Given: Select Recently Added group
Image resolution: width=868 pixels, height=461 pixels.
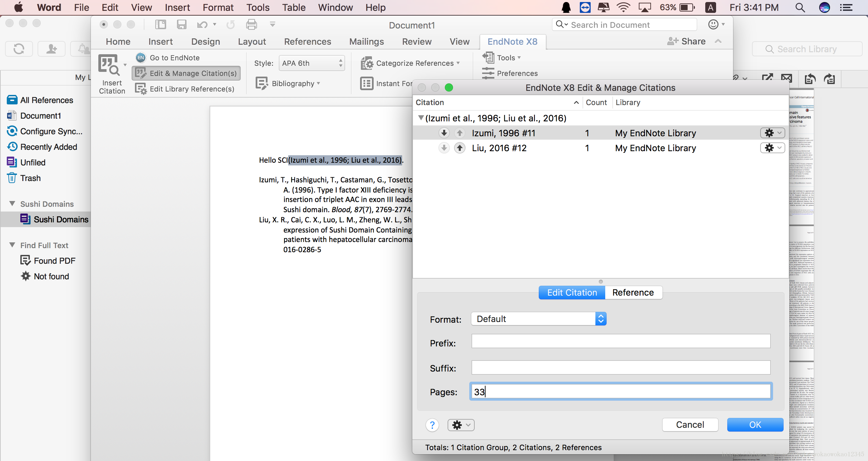Looking at the screenshot, I should tap(42, 147).
